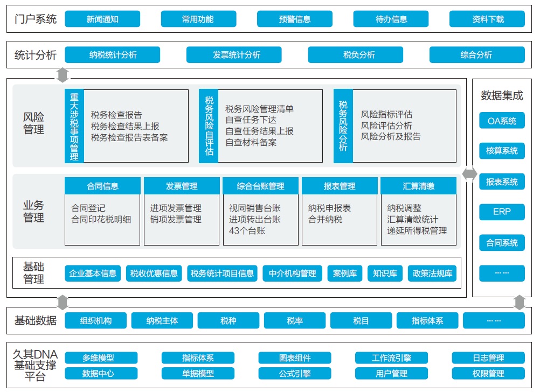Viewport: 540px width, 392px height.
Task: Click the double arrow below 统计分析
Action: coord(63,74)
